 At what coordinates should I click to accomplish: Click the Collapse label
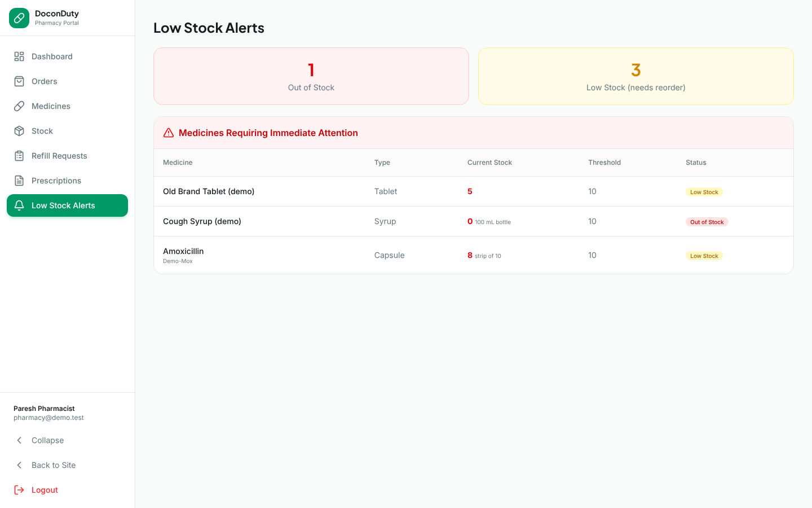(47, 440)
